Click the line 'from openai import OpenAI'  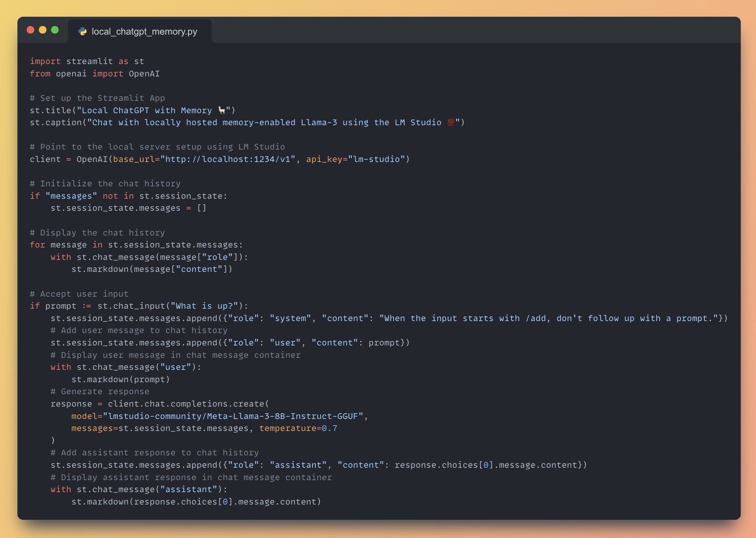click(x=95, y=74)
